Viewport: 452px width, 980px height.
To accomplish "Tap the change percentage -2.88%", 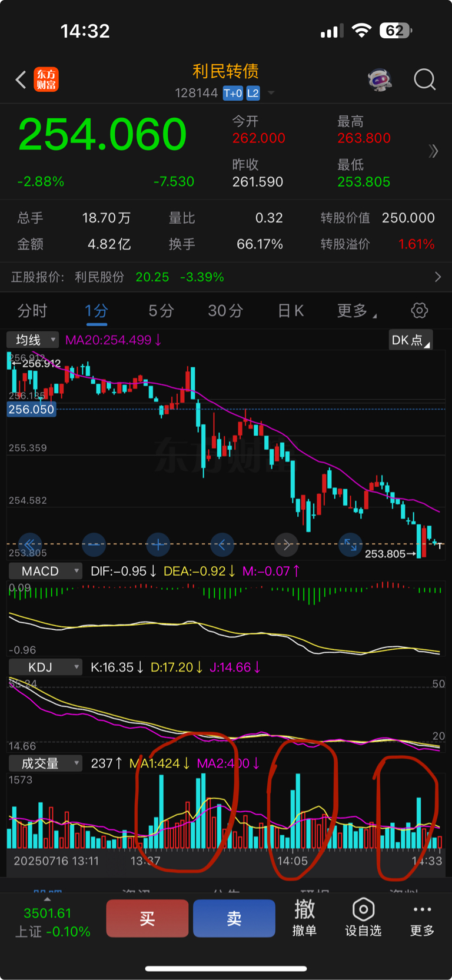I will 41,181.
